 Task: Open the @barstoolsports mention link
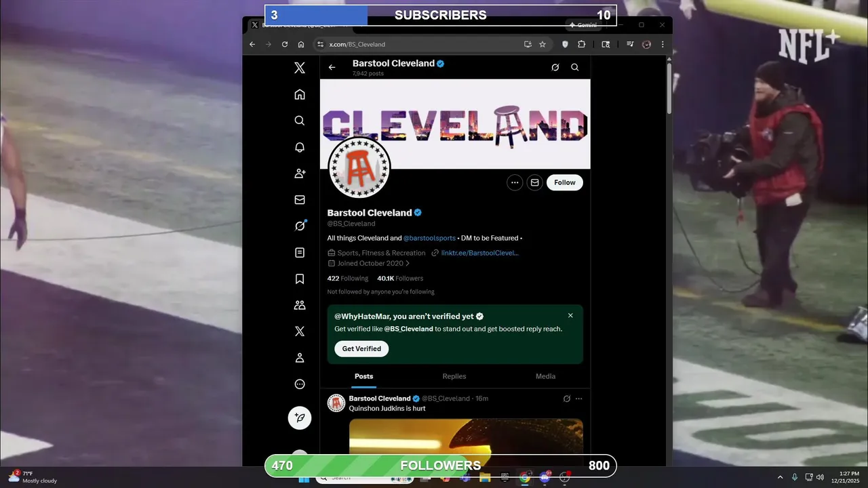[x=429, y=238]
